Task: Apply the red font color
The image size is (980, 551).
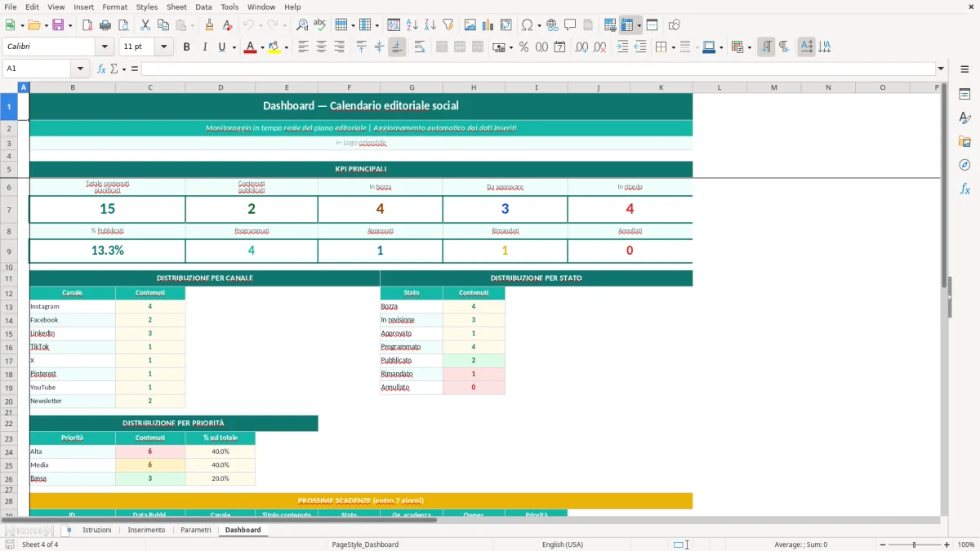Action: pos(250,47)
